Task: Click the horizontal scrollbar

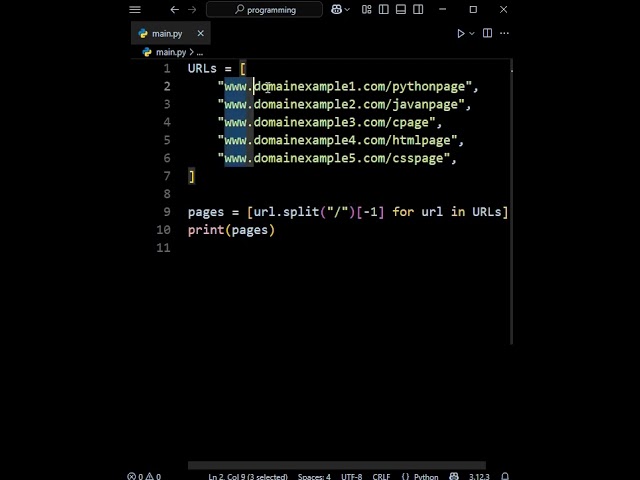Action: pos(337,465)
